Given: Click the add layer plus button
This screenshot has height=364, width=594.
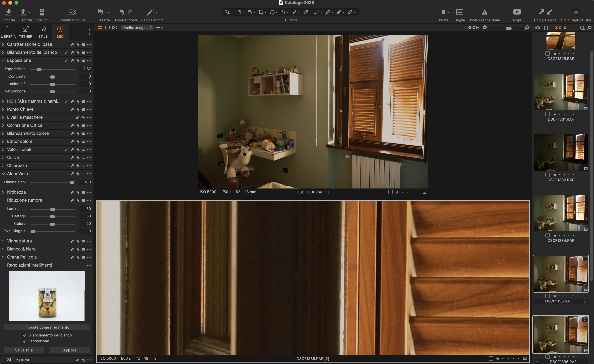Looking at the screenshot, I should click(x=158, y=28).
